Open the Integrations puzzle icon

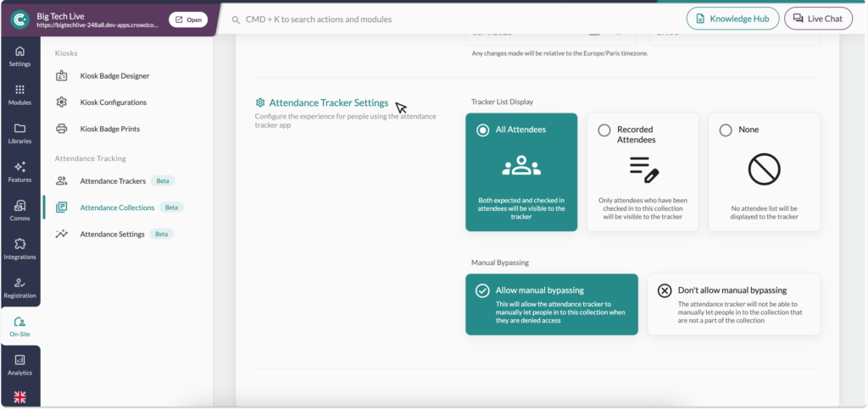click(x=19, y=249)
